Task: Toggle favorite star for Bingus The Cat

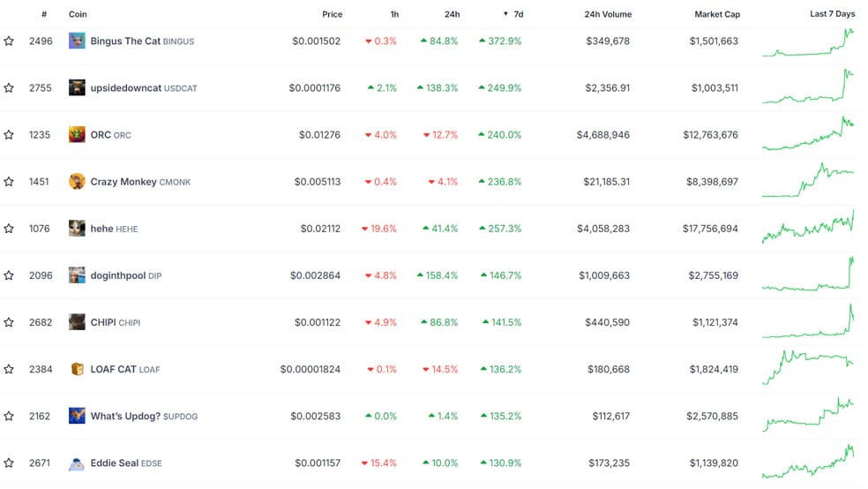Action: [9, 41]
